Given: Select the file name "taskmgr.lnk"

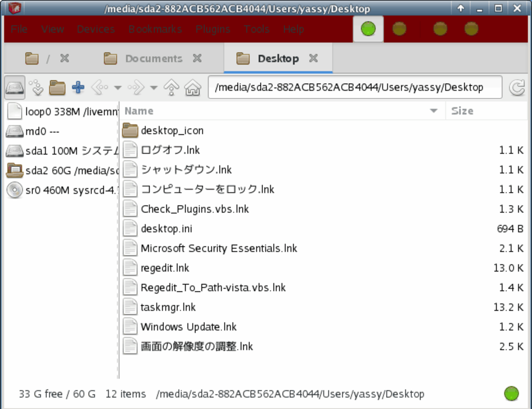Looking at the screenshot, I should tap(168, 307).
